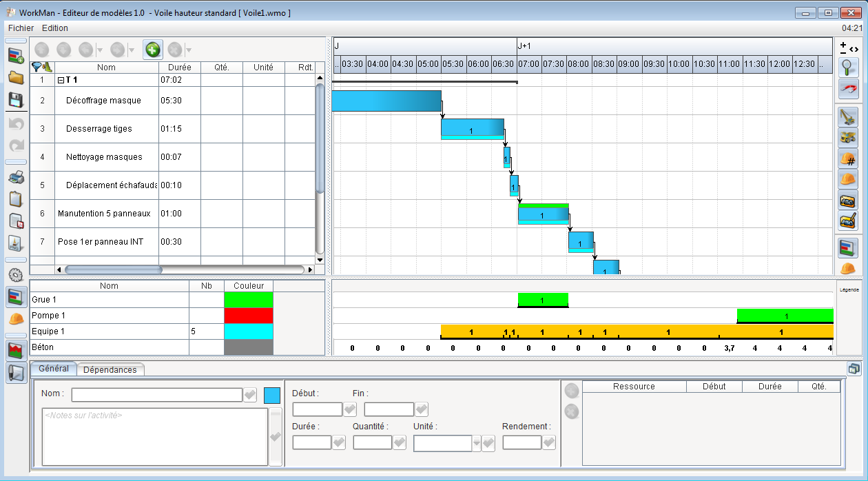Viewport: 868px width, 481px height.
Task: Open the dropdown arrow beside the delete button
Action: pos(188,49)
